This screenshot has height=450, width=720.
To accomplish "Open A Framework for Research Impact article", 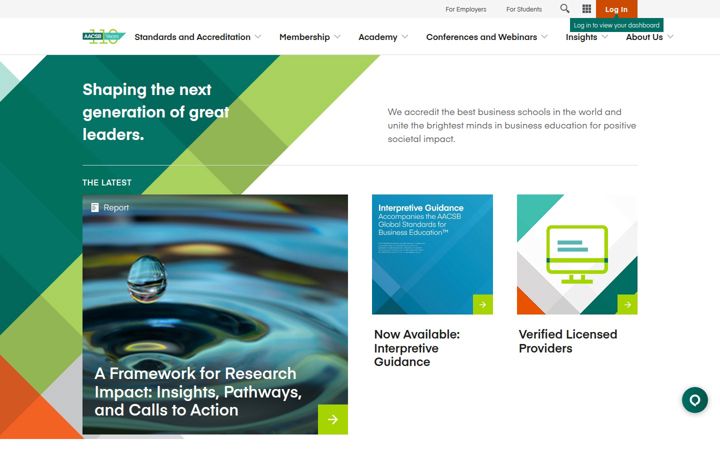I will tap(198, 392).
